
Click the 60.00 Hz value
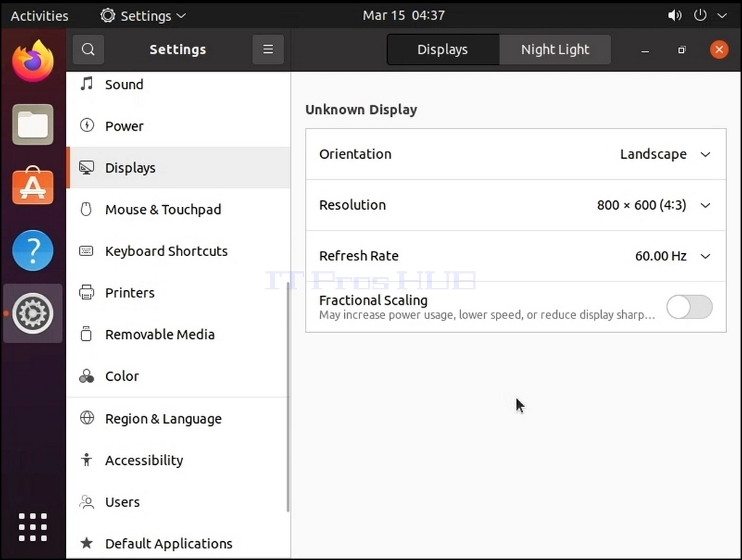tap(661, 256)
